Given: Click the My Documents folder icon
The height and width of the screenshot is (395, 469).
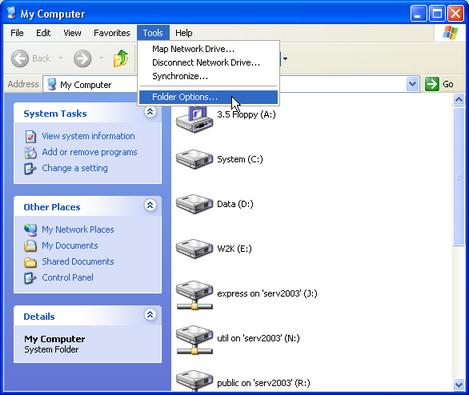Looking at the screenshot, I should tap(30, 246).
